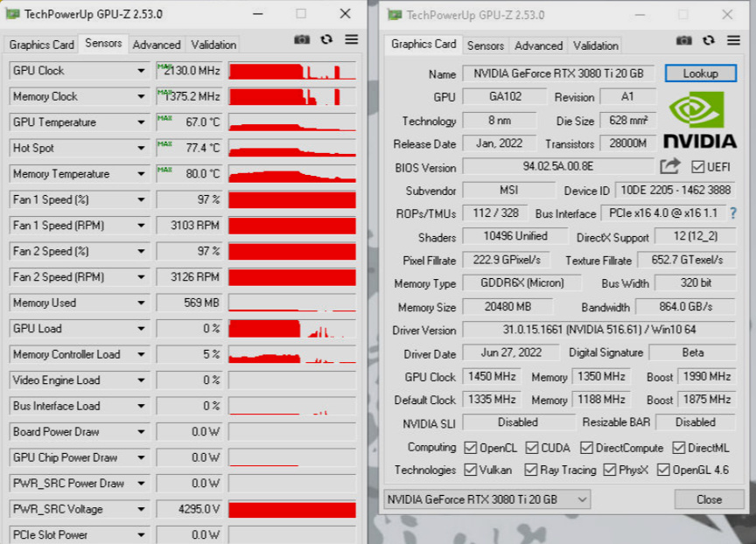756x544 pixels.
Task: Click the BIOS share/export arrow icon
Action: (669, 166)
